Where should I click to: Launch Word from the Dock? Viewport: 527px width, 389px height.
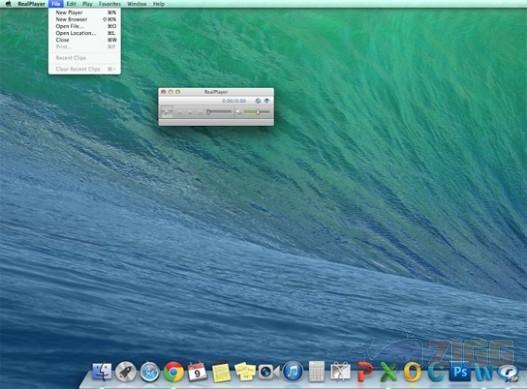pyautogui.click(x=484, y=372)
